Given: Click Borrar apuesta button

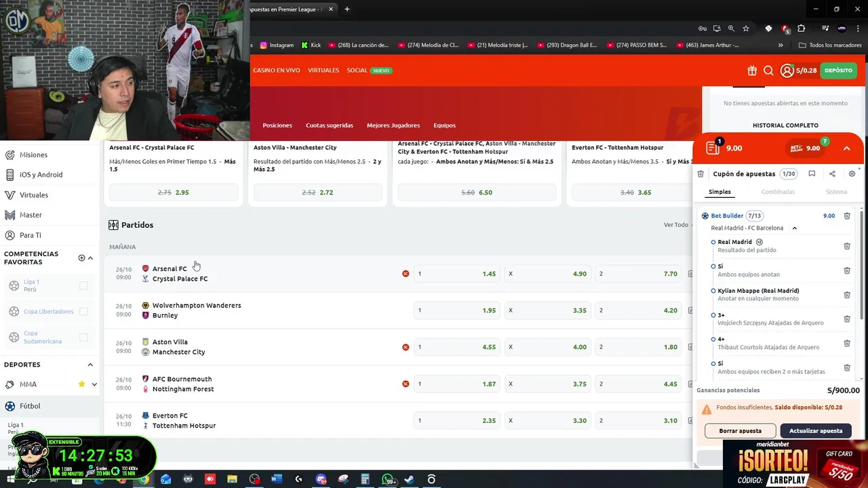Looking at the screenshot, I should pyautogui.click(x=740, y=430).
